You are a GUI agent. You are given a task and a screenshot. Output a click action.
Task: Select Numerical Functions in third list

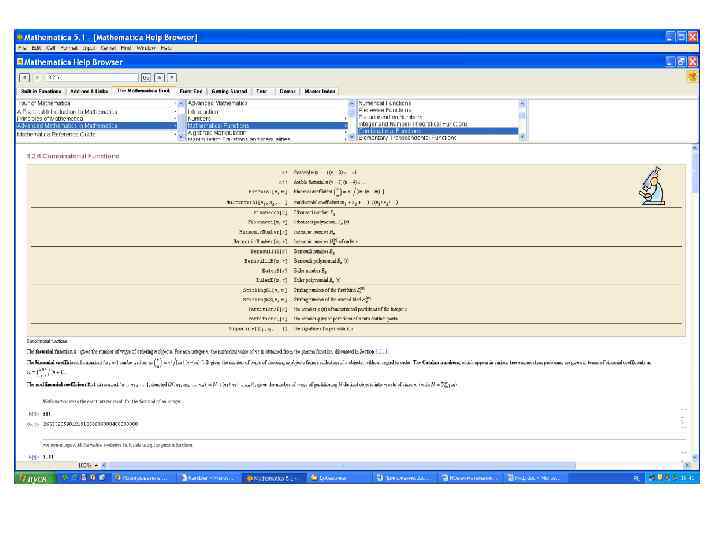[384, 103]
